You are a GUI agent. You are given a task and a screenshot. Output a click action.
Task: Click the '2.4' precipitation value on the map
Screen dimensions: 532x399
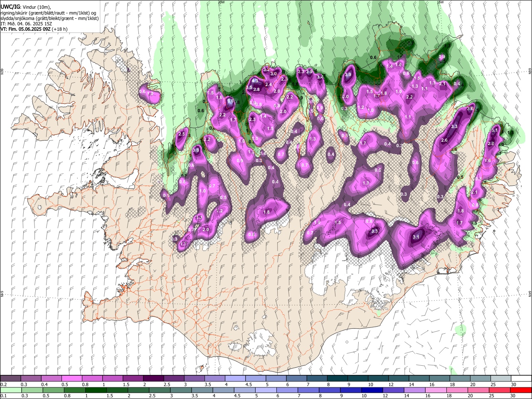pyautogui.click(x=268, y=85)
